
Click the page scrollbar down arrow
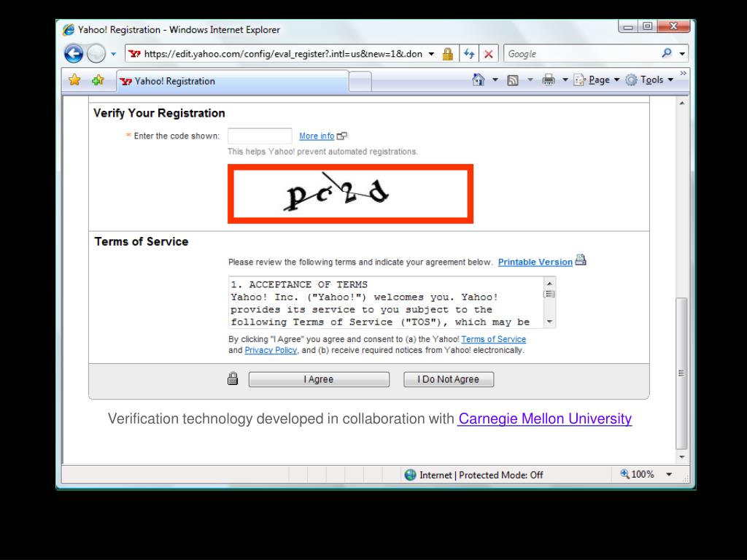[682, 456]
